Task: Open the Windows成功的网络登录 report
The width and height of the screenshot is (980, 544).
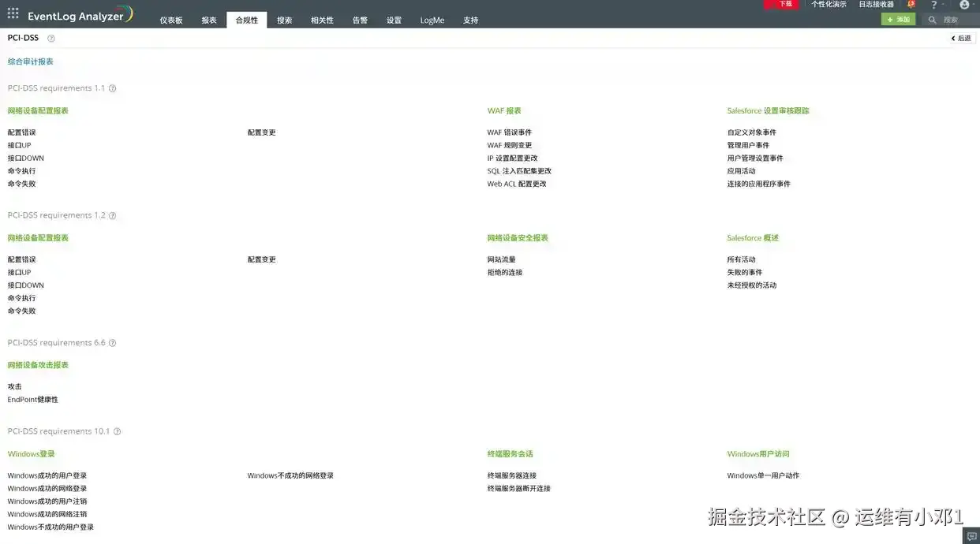Action: tap(47, 489)
